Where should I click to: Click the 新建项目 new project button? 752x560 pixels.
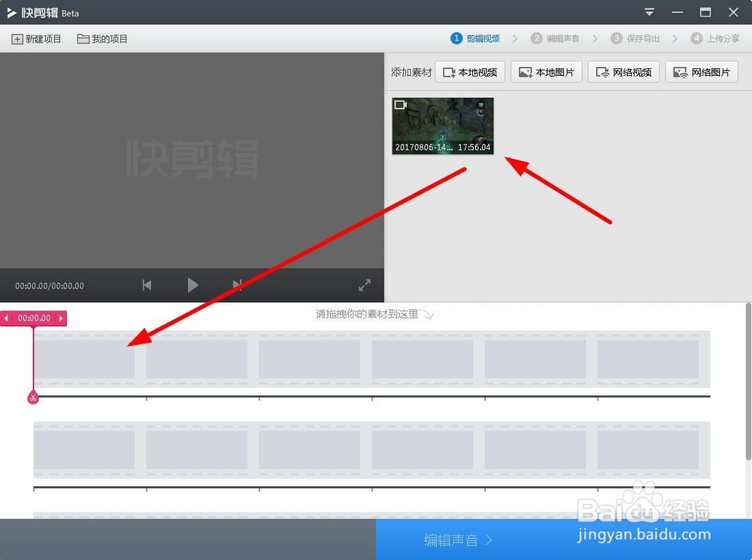pyautogui.click(x=36, y=39)
